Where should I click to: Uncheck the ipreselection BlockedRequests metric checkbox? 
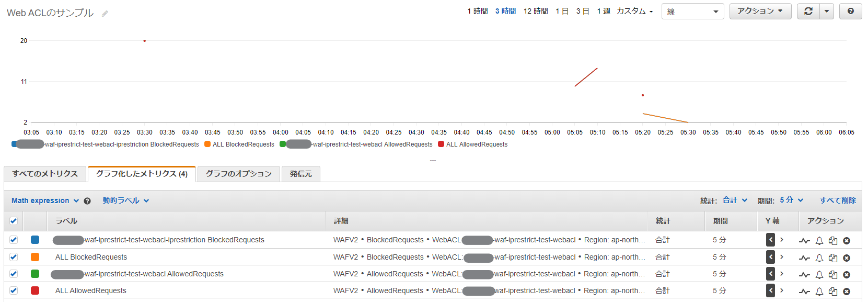pyautogui.click(x=14, y=240)
